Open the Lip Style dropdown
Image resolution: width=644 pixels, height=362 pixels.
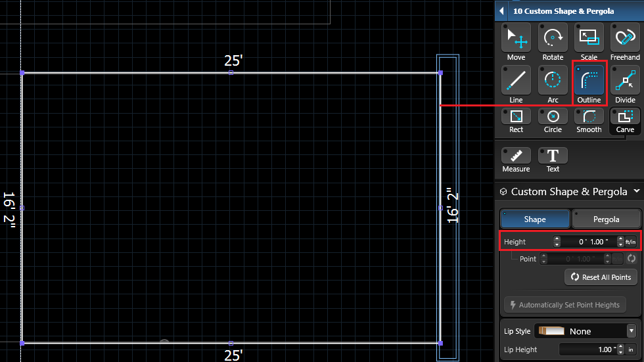585,331
